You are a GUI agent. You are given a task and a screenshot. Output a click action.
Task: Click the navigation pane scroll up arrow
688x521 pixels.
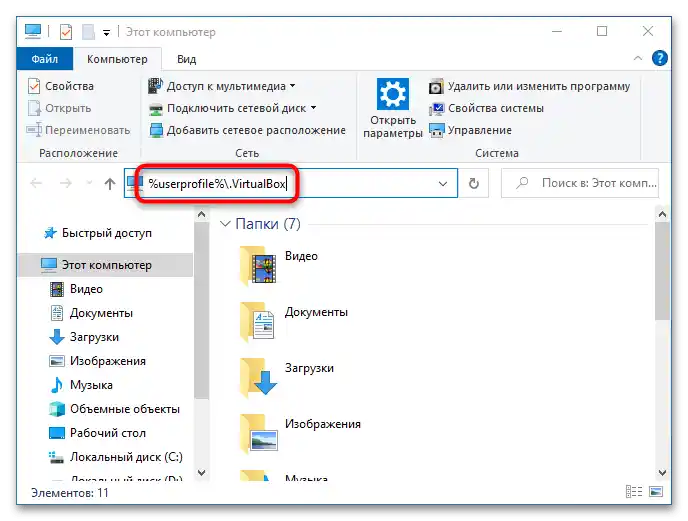tap(201, 215)
